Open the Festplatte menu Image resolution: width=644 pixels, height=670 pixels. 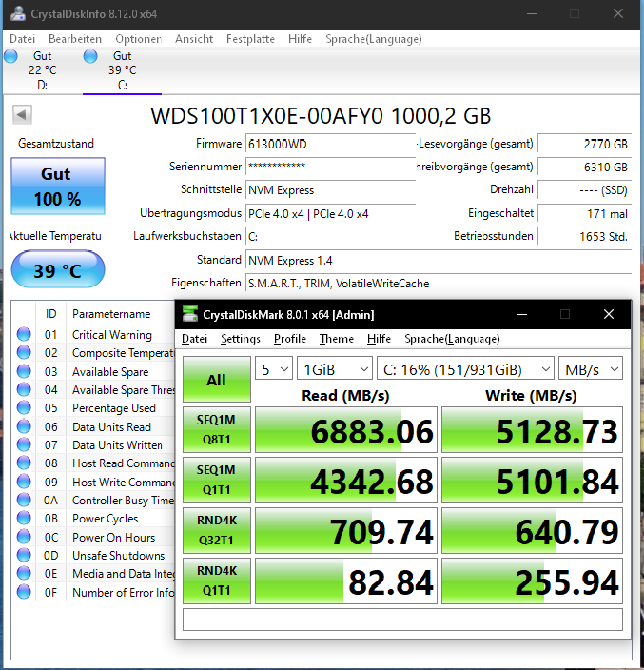[251, 39]
